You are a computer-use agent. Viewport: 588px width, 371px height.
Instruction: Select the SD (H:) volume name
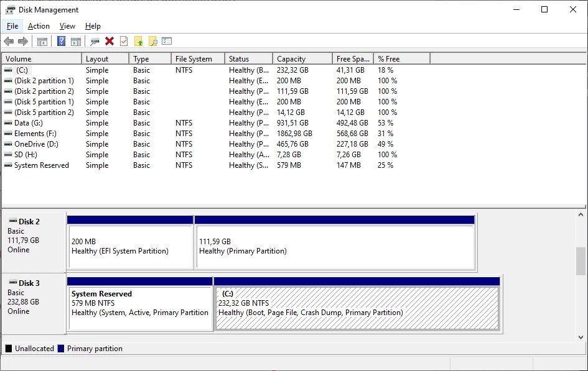26,155
